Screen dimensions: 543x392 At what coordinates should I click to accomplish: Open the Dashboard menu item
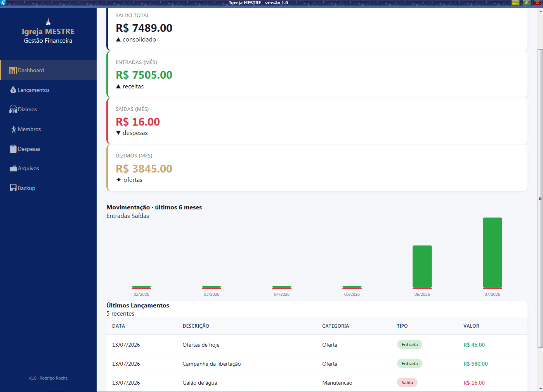coord(48,70)
